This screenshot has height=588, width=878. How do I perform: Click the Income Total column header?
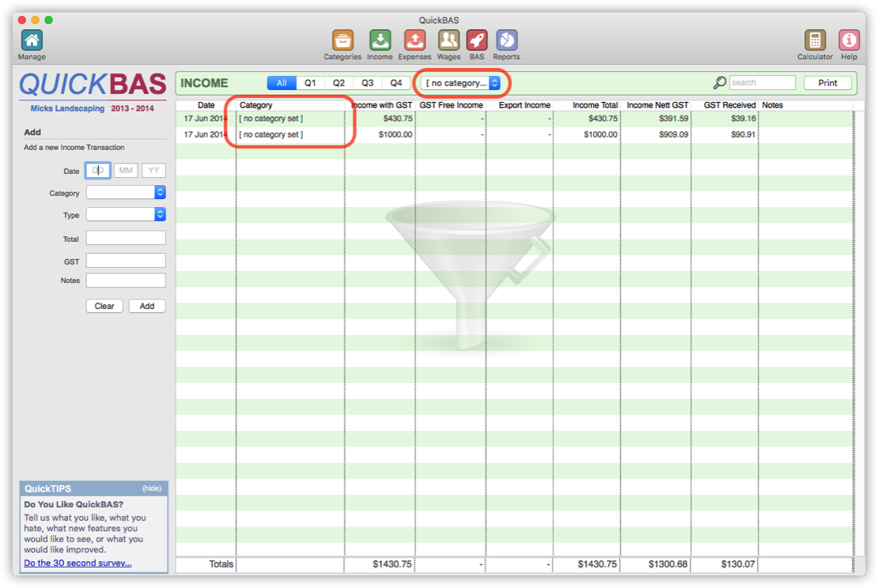click(x=587, y=105)
